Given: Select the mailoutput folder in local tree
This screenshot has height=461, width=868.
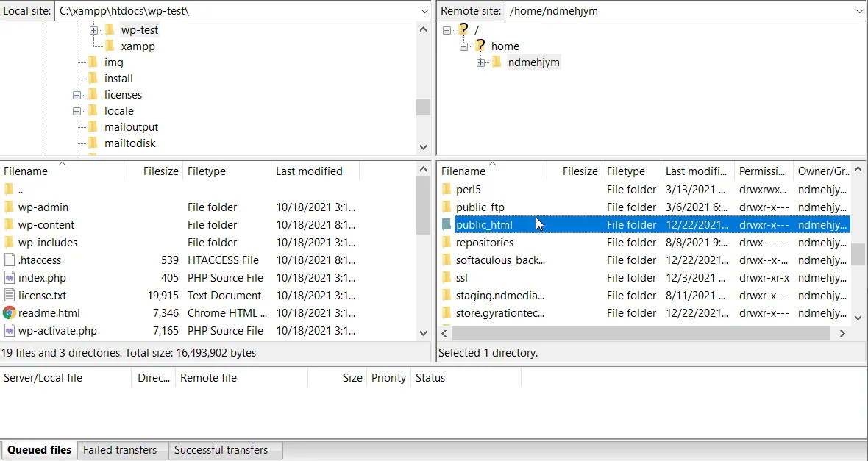Looking at the screenshot, I should [131, 127].
